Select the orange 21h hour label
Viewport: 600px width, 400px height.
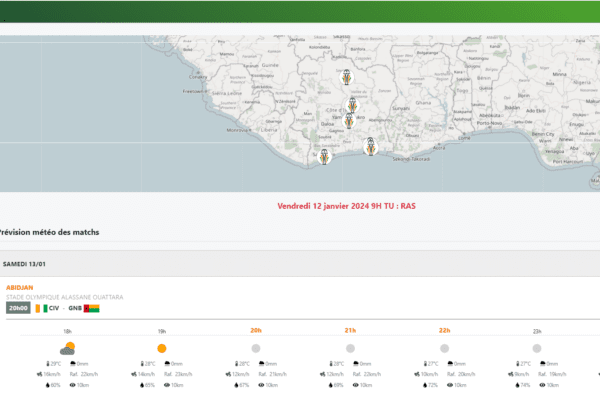pos(349,330)
